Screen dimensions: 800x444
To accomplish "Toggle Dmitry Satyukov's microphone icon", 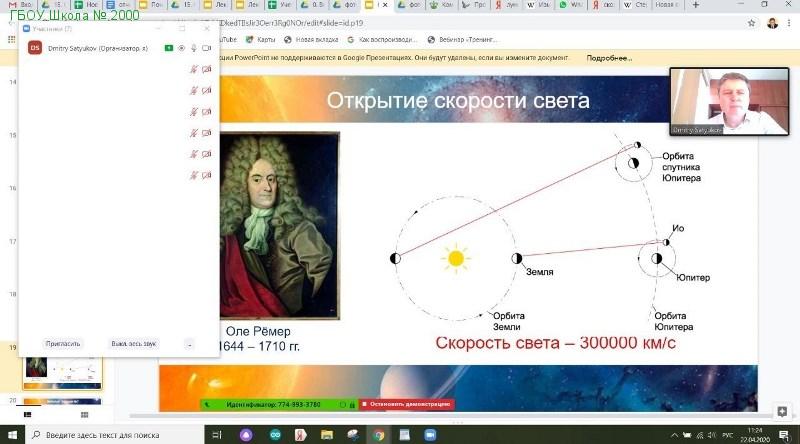I will click(194, 48).
